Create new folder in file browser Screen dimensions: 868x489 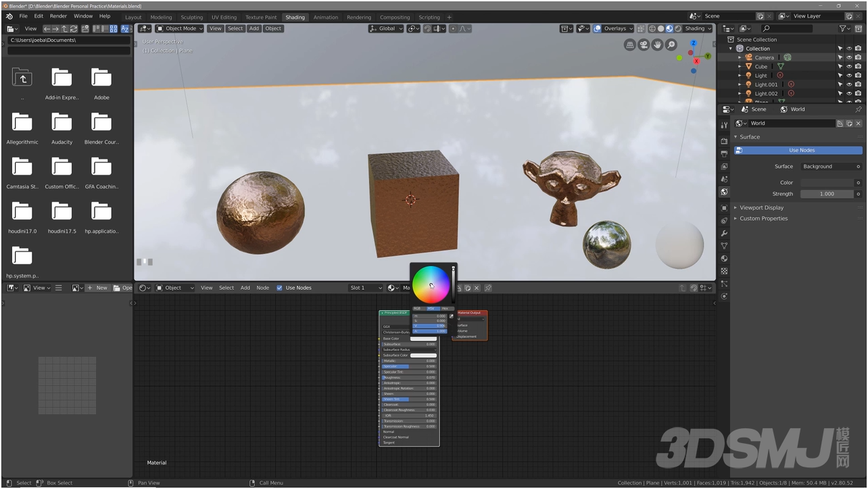pyautogui.click(x=85, y=29)
